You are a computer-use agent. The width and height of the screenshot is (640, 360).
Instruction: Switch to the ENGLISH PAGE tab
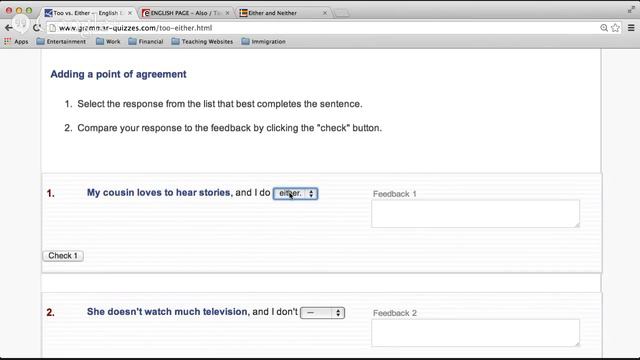tap(186, 13)
